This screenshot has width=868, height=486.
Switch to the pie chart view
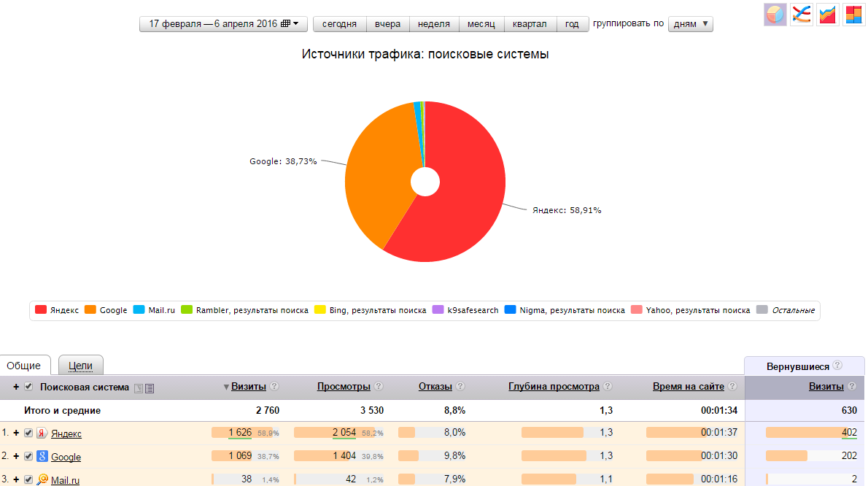(775, 15)
